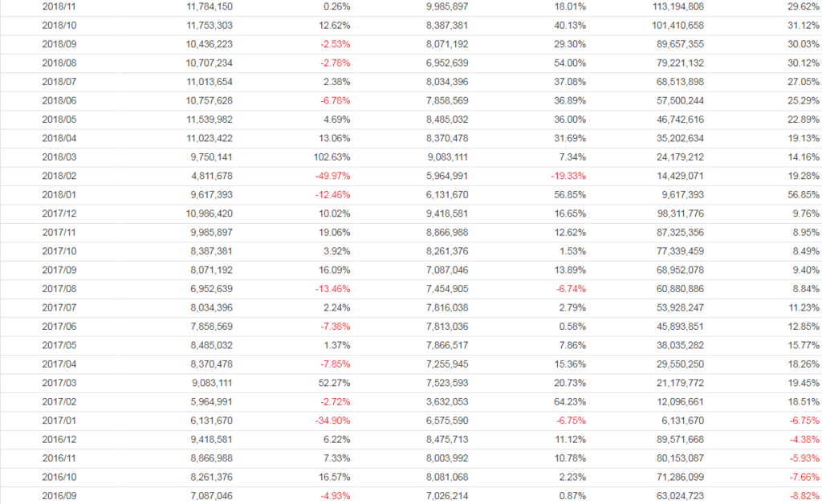
Task: Click the red -8.82% value
Action: tap(804, 496)
